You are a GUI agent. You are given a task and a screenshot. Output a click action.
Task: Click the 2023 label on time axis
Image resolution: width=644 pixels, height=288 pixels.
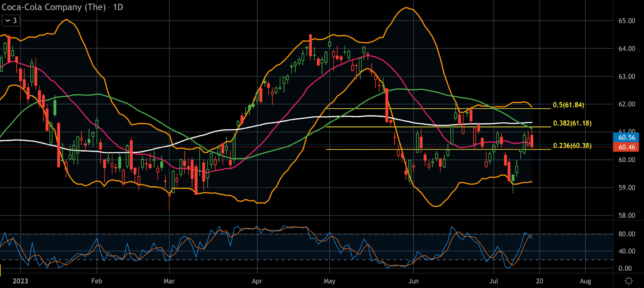pyautogui.click(x=20, y=281)
